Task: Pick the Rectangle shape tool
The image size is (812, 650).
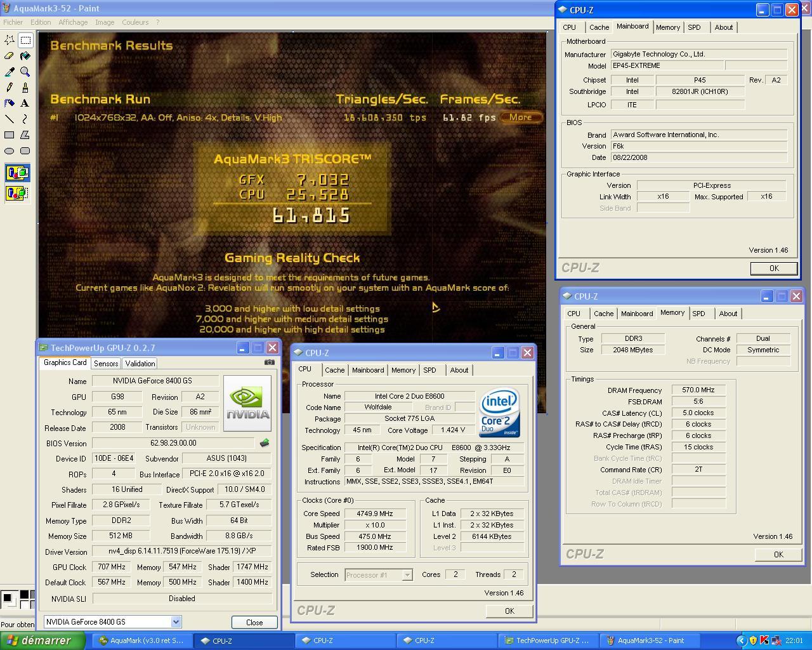Action: click(x=10, y=135)
